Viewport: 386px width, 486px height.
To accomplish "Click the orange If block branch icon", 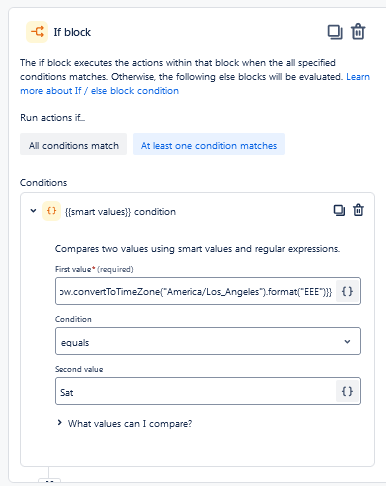I will click(37, 32).
